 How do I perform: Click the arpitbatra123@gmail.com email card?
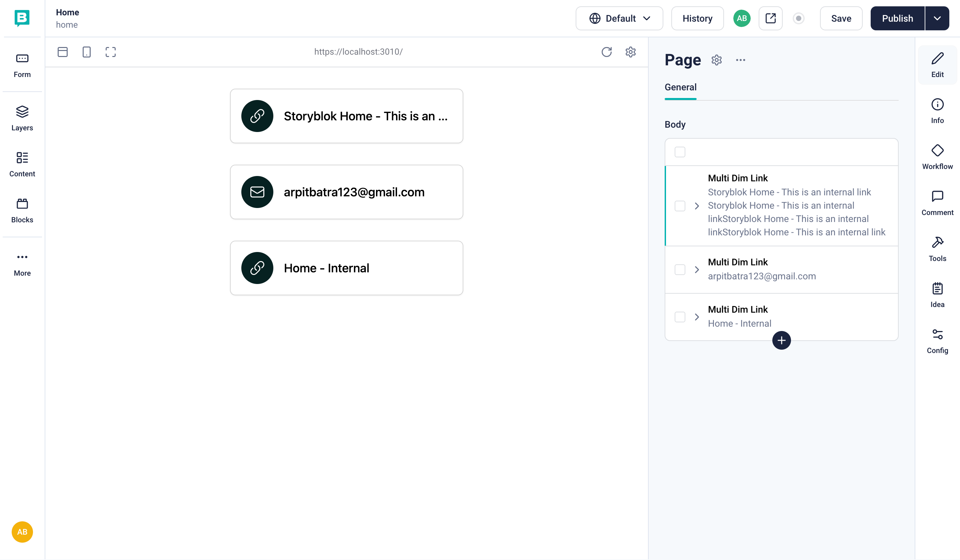coord(346,192)
